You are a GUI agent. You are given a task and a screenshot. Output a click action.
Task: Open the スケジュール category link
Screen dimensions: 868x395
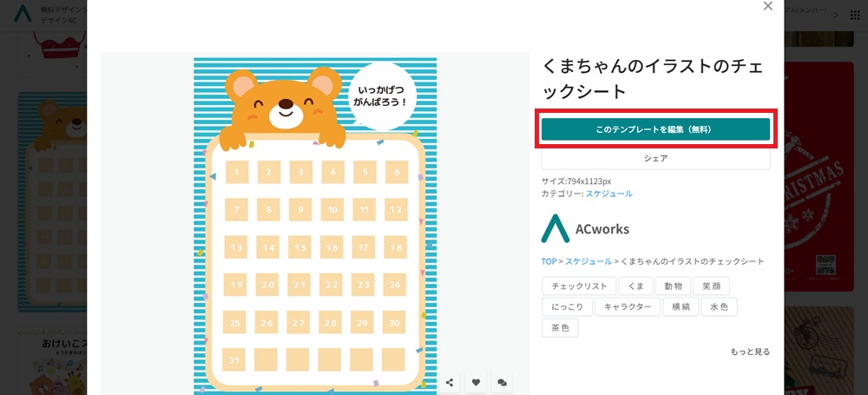[609, 194]
